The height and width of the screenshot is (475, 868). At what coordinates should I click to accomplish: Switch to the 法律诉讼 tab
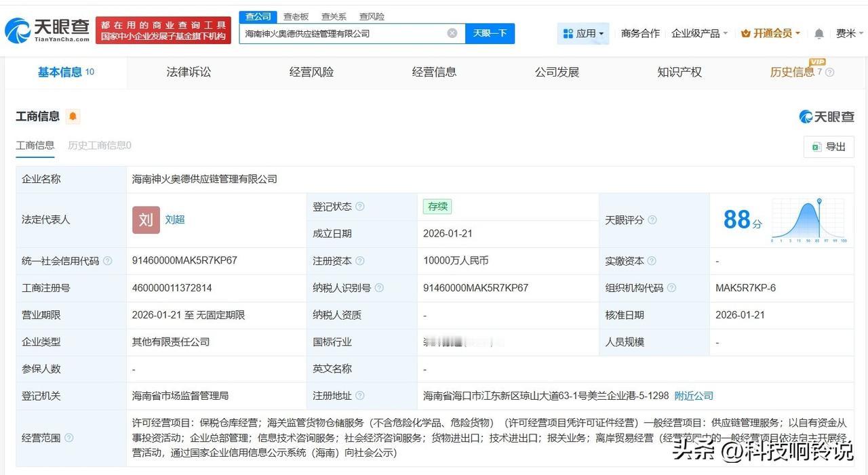[188, 72]
